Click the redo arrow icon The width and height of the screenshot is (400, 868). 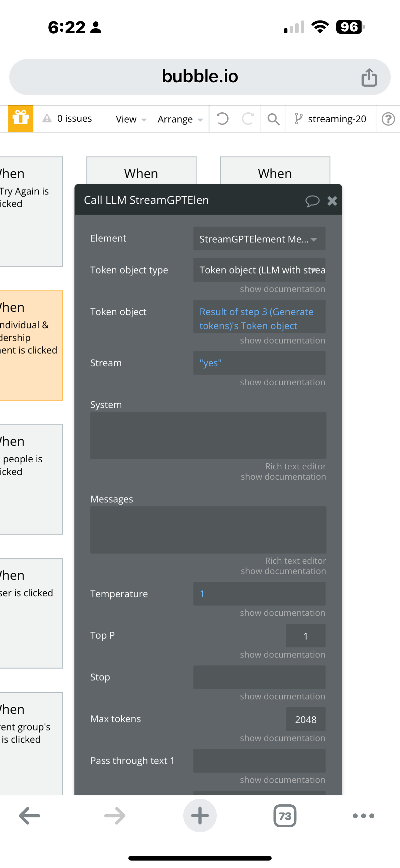(x=248, y=119)
